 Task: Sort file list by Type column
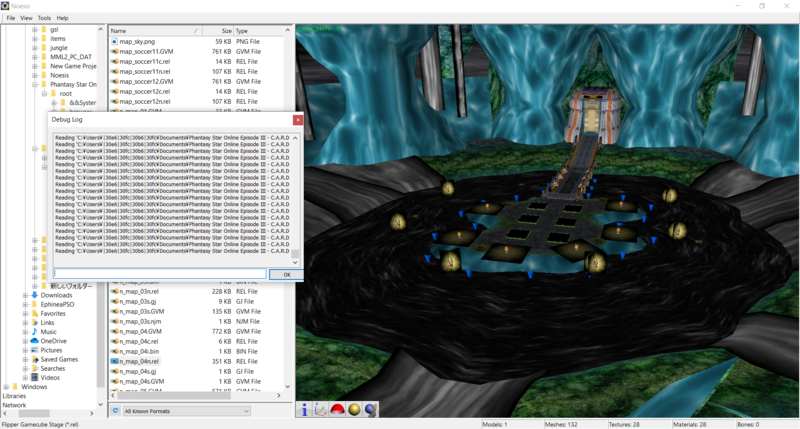click(258, 31)
